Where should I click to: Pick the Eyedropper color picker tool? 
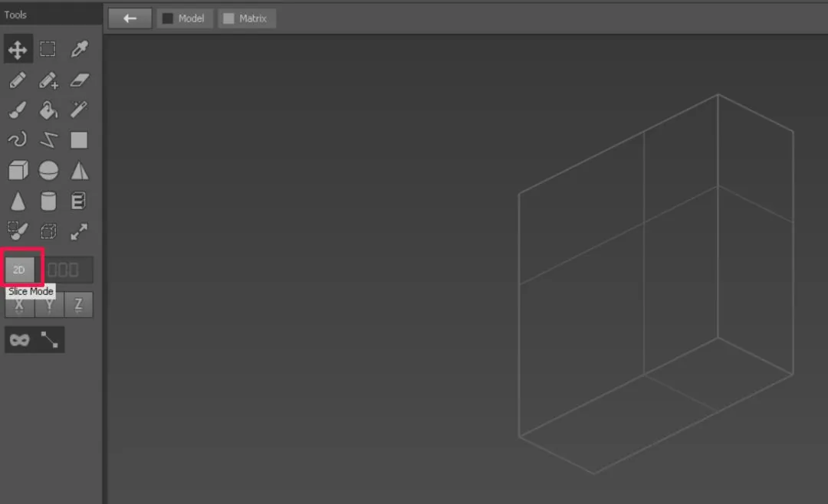(79, 49)
